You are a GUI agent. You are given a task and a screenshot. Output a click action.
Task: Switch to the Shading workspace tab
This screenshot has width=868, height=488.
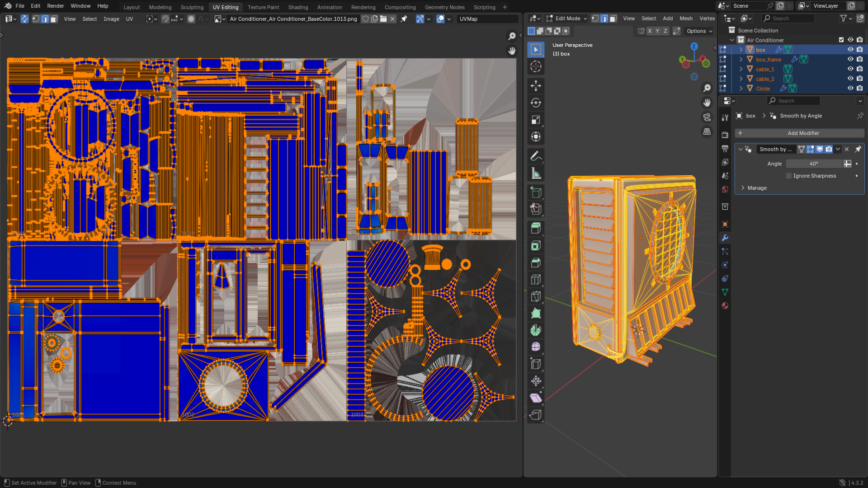[x=298, y=7]
